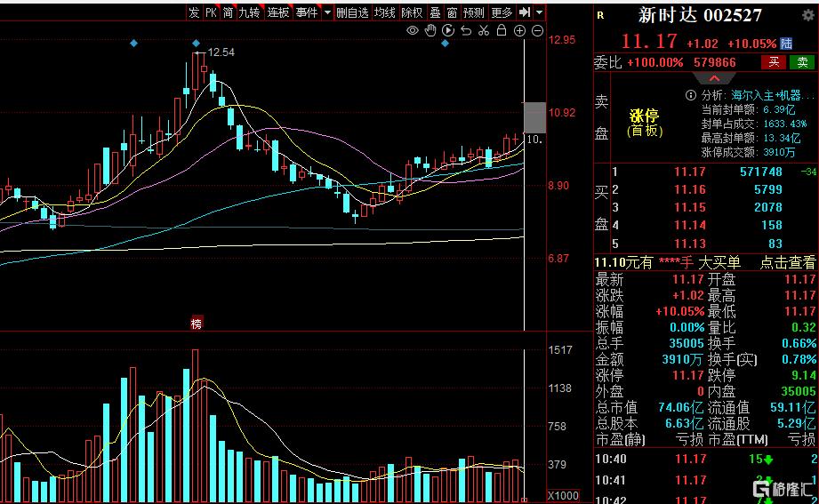
Task: Toggle the 均线 moving average lines
Action: 383,12
